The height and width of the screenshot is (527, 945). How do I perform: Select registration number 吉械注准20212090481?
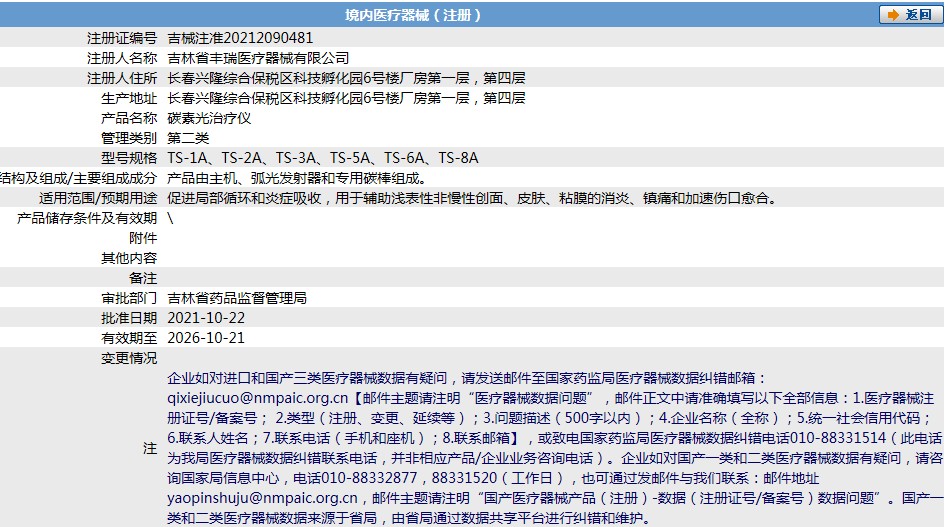point(240,38)
